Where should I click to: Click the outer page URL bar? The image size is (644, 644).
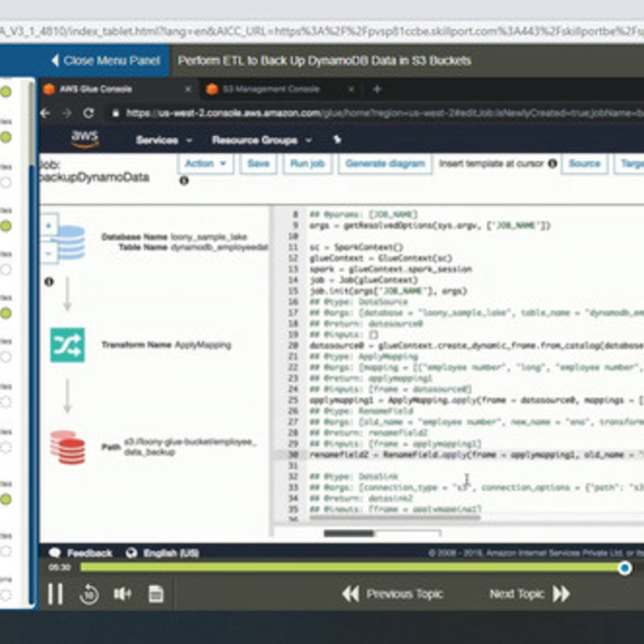(322, 31)
